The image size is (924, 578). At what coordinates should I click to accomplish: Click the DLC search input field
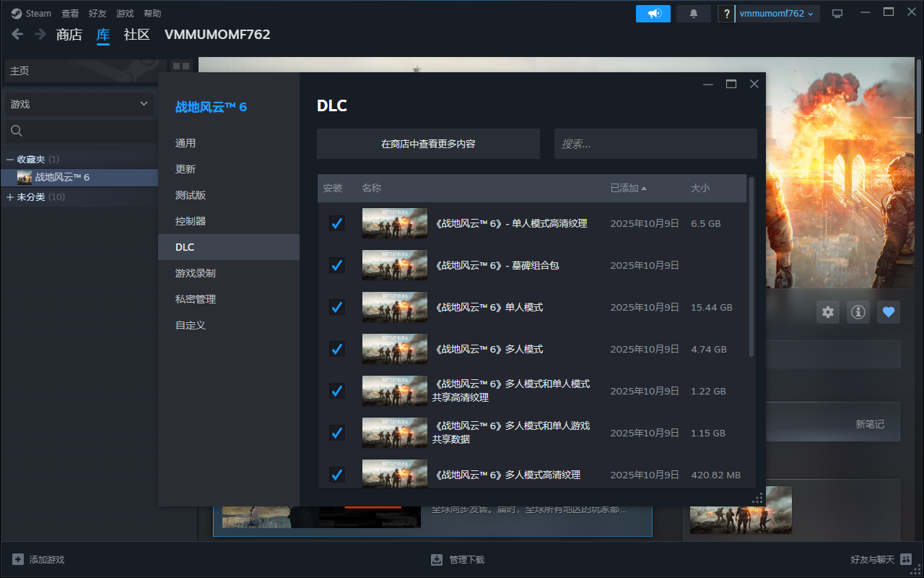point(655,144)
